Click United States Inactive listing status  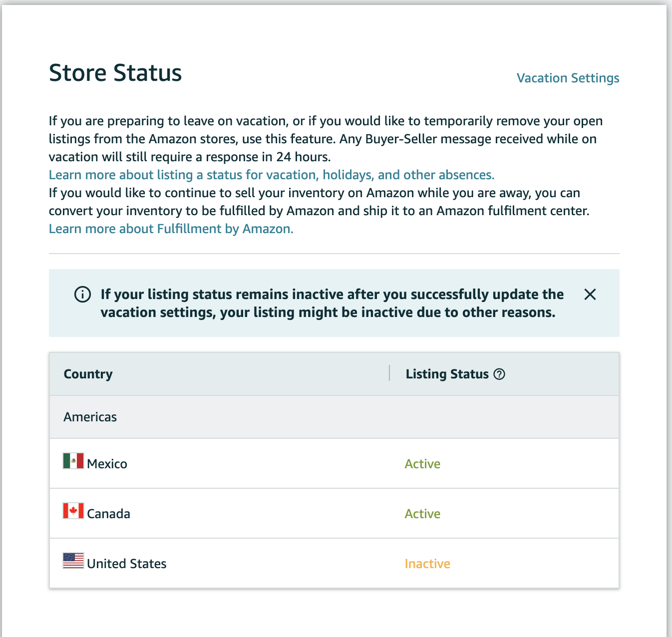pyautogui.click(x=427, y=564)
